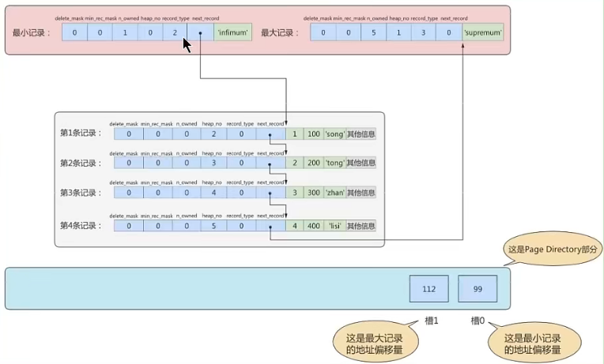The width and height of the screenshot is (604, 364).
Task: Click the 'song' cell
Action: (334, 134)
